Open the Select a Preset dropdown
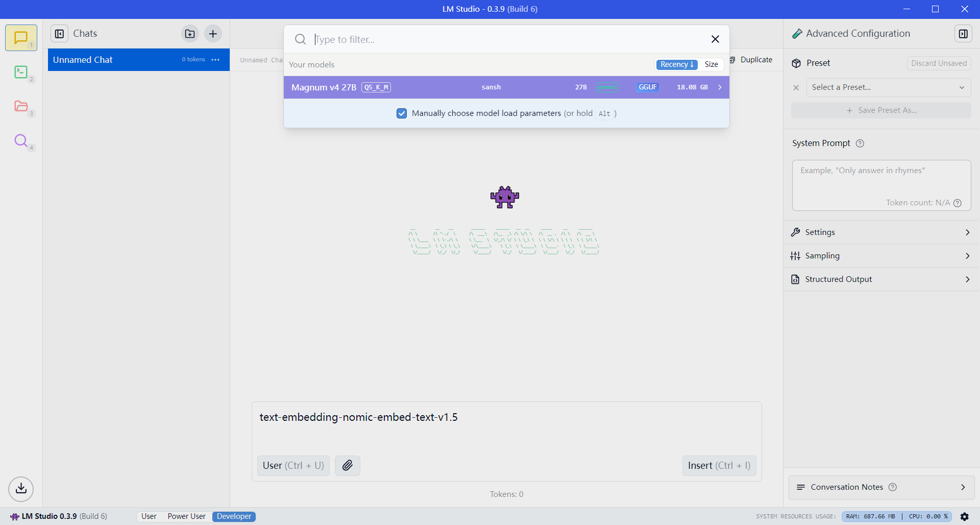This screenshot has width=980, height=525. pos(889,87)
